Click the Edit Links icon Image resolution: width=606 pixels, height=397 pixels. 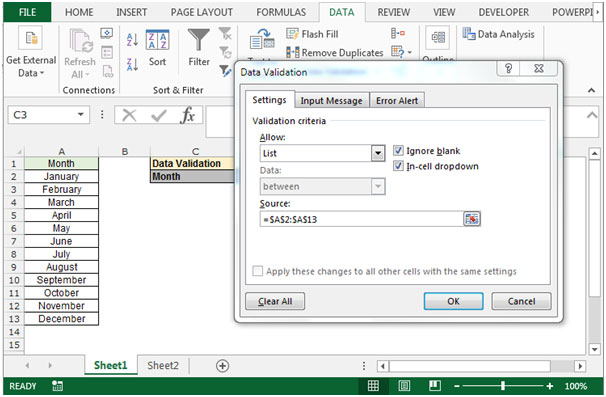click(x=107, y=71)
